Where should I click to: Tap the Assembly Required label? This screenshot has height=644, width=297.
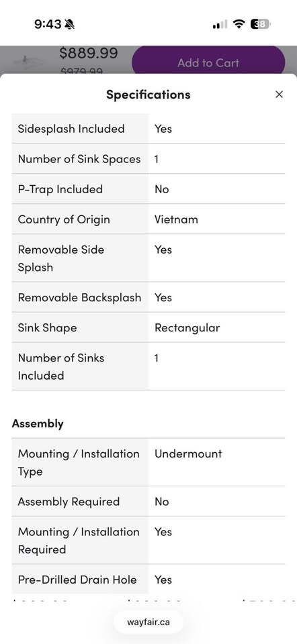pyautogui.click(x=69, y=502)
